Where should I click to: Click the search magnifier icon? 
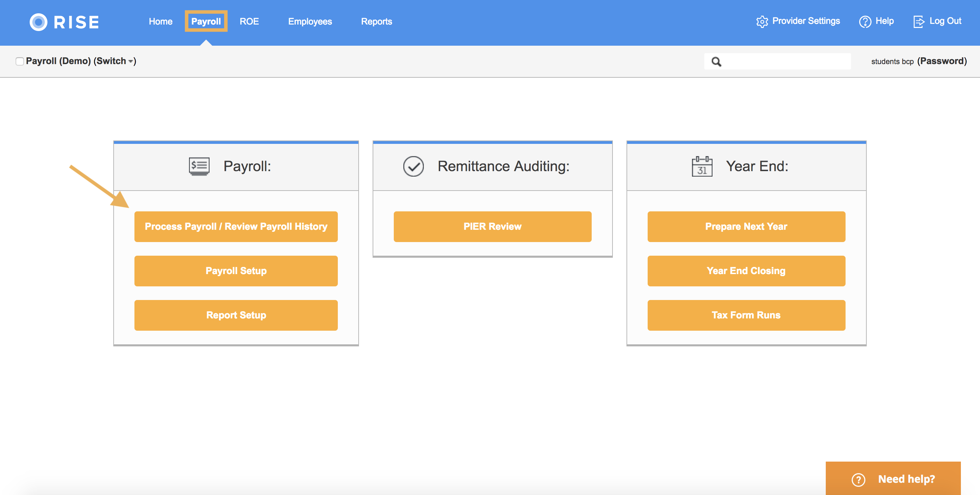coord(717,61)
